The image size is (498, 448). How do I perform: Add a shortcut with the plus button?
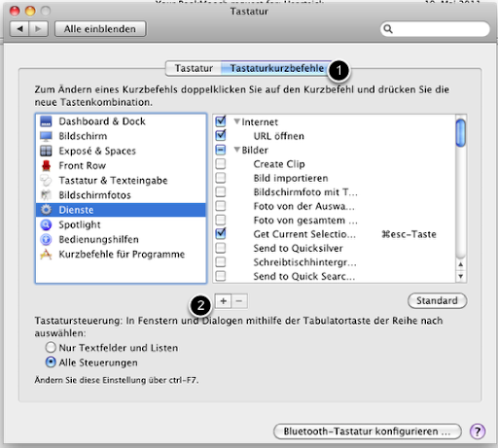[223, 301]
